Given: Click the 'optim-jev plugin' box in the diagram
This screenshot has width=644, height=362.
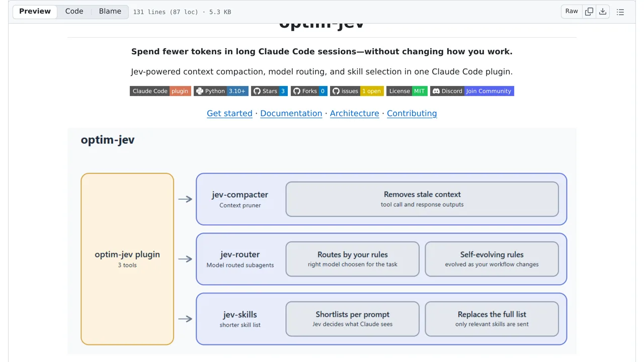Looking at the screenshot, I should [x=127, y=259].
